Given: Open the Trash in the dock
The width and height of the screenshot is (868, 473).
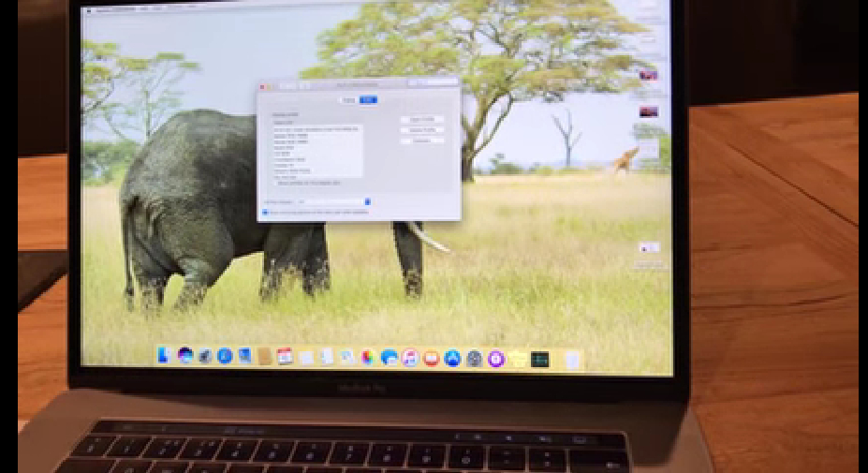Looking at the screenshot, I should click(x=572, y=361).
